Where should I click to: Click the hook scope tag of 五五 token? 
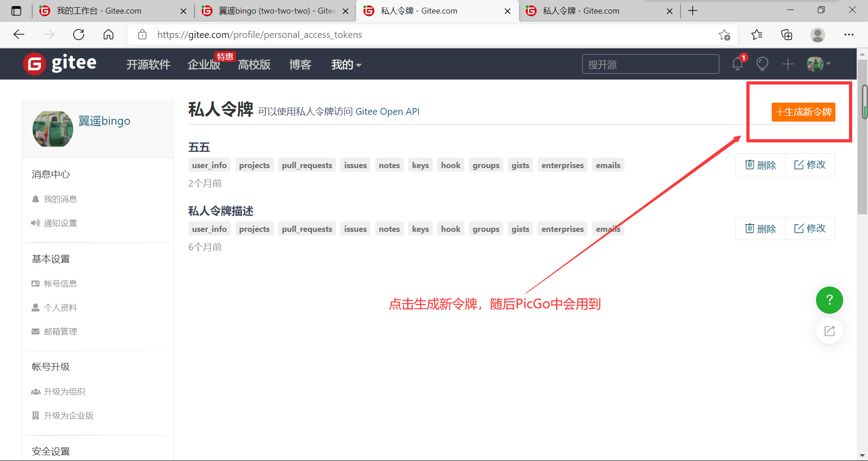(450, 165)
